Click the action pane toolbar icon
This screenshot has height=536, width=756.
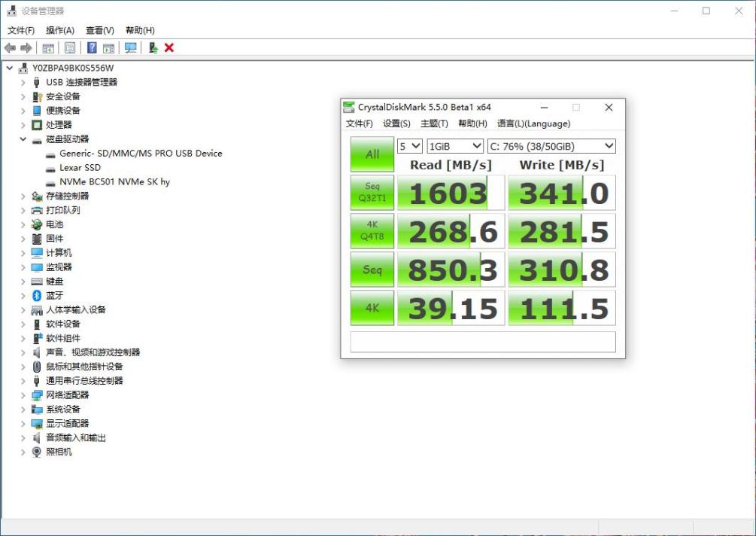tap(109, 47)
